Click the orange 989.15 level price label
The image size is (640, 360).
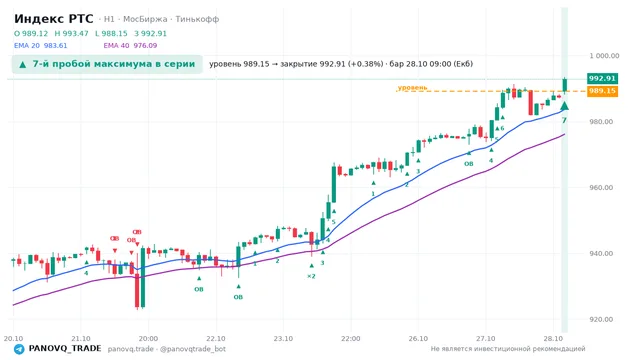602,91
